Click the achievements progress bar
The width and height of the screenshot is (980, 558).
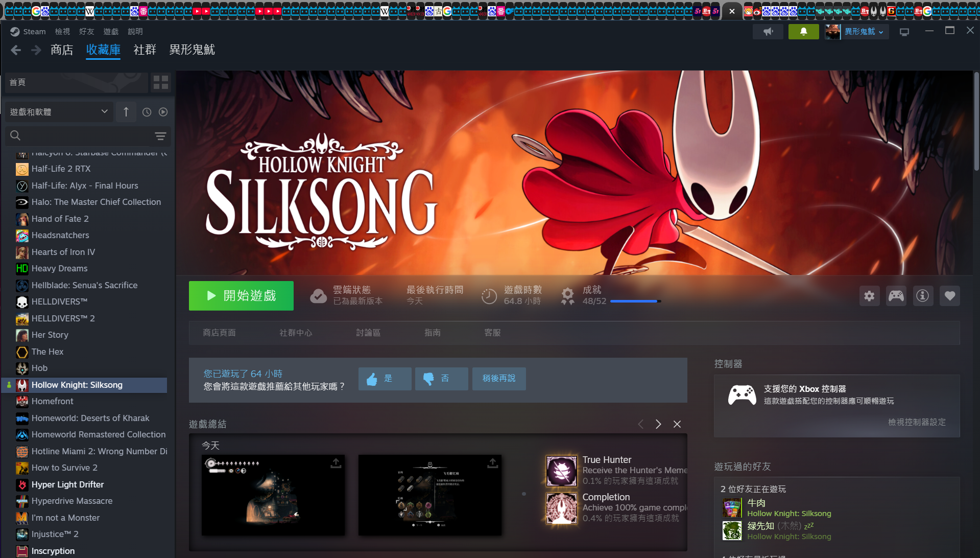(x=635, y=301)
